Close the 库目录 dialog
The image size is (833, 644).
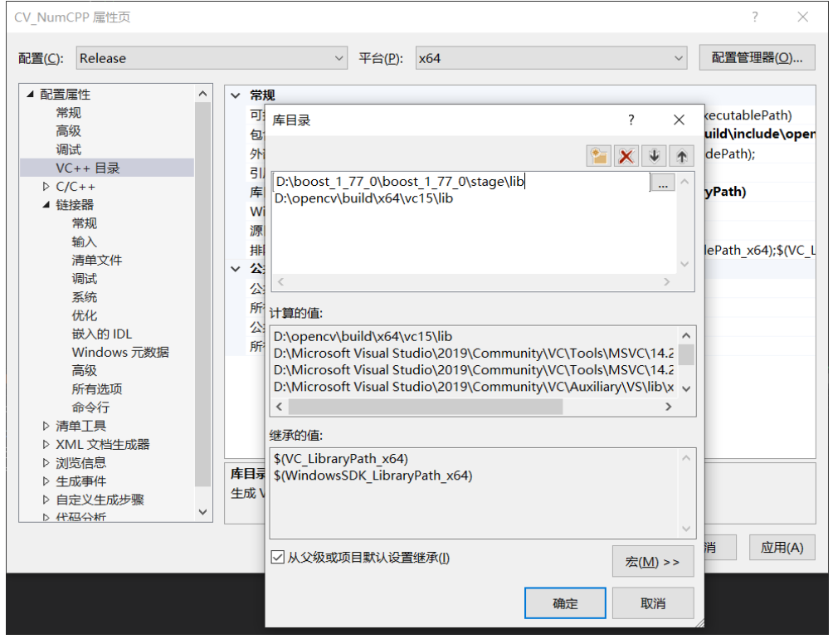click(679, 120)
